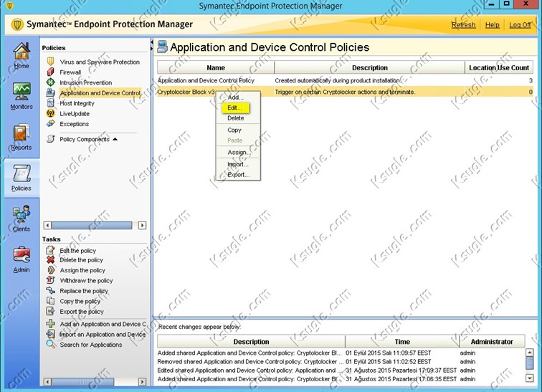Open the Monitors section icon
This screenshot has width=542, height=392.
point(22,92)
